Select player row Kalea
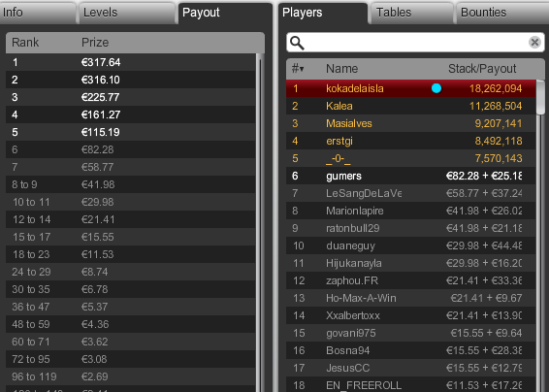 tap(410, 106)
